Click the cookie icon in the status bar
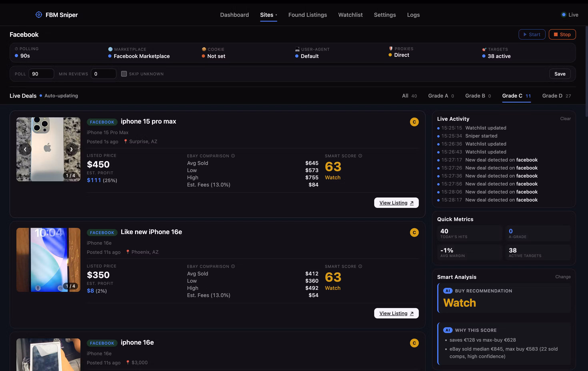The image size is (588, 371). coord(204,49)
